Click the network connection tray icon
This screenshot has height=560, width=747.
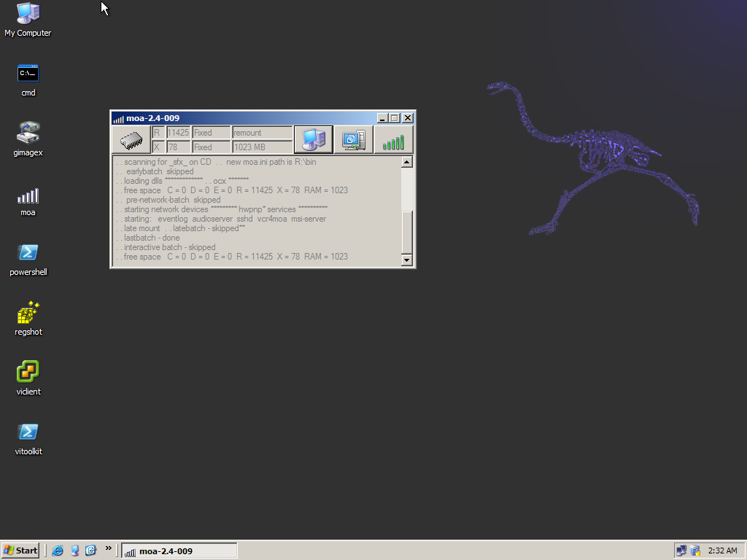(x=681, y=551)
